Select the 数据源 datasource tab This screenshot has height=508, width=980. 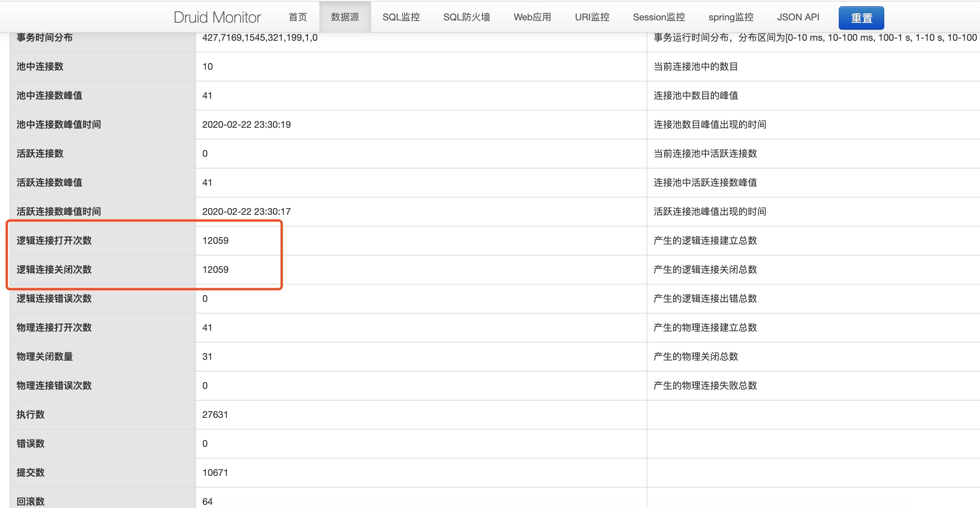tap(345, 17)
